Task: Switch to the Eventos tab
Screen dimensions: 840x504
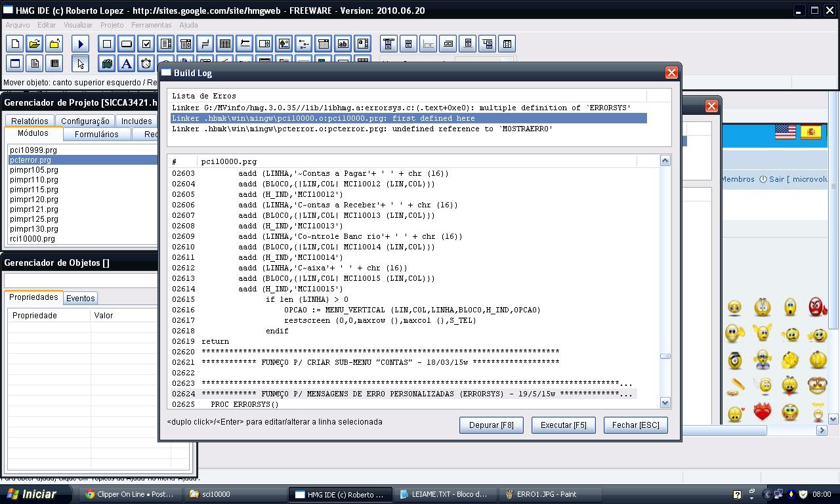Action: pyautogui.click(x=81, y=298)
